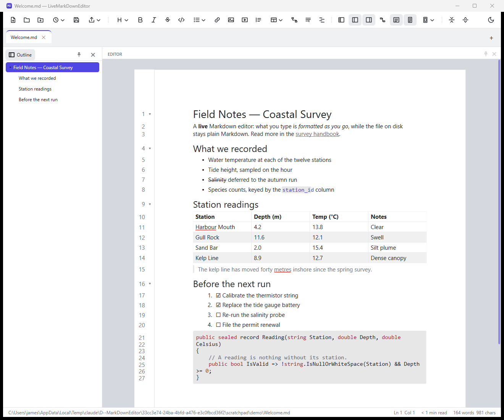Open the heading level H dropdown
The width and height of the screenshot is (504, 420).
[123, 20]
